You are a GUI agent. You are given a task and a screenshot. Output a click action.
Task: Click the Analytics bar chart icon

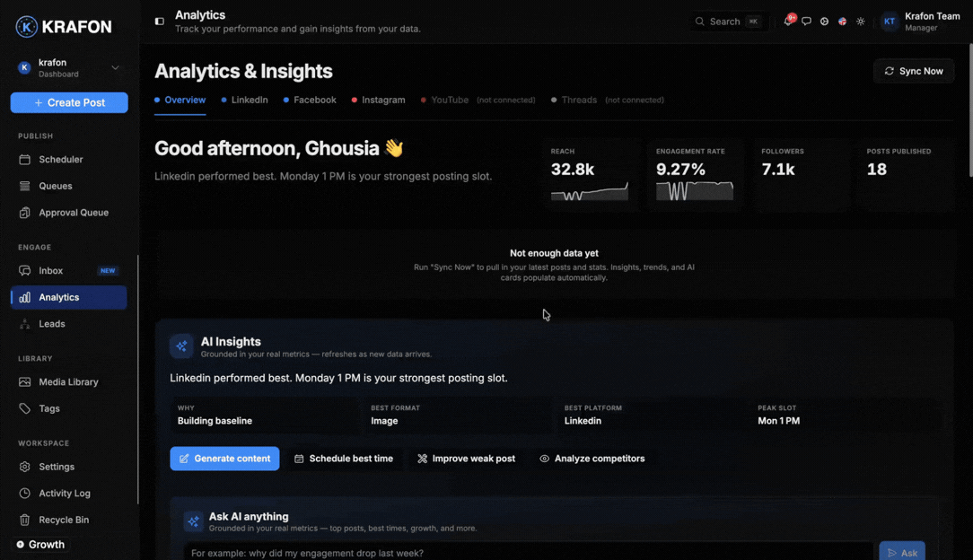[x=25, y=298]
